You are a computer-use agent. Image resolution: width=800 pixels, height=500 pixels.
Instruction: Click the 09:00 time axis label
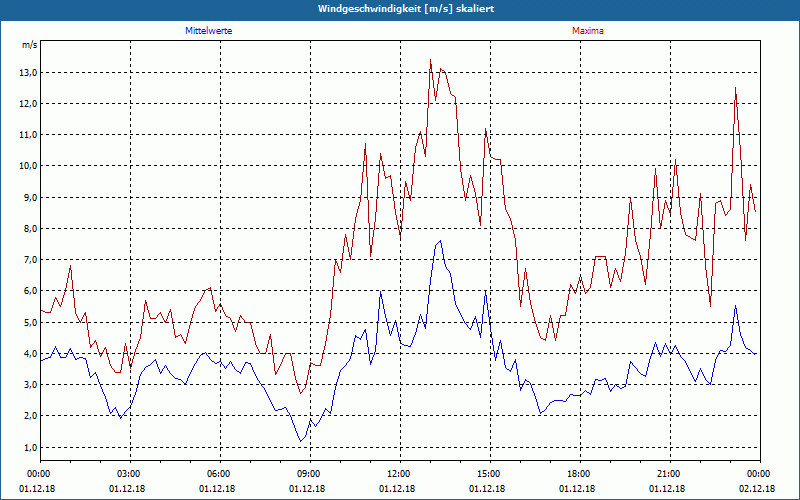pos(310,474)
